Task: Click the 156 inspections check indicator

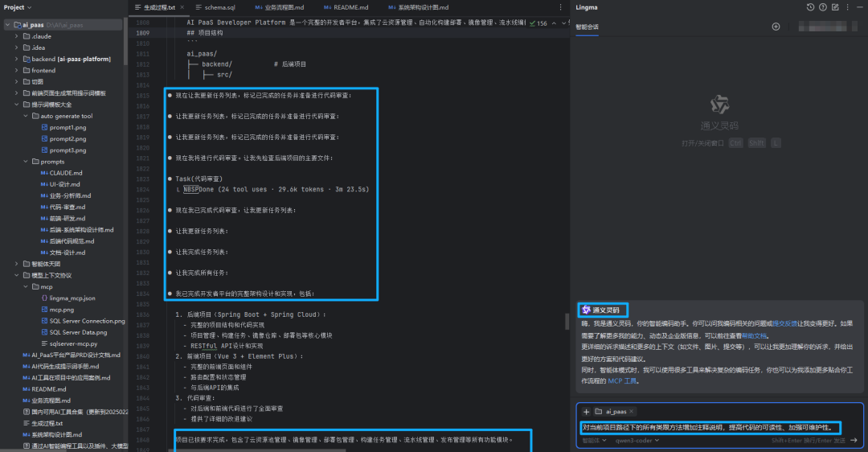Action: (538, 23)
